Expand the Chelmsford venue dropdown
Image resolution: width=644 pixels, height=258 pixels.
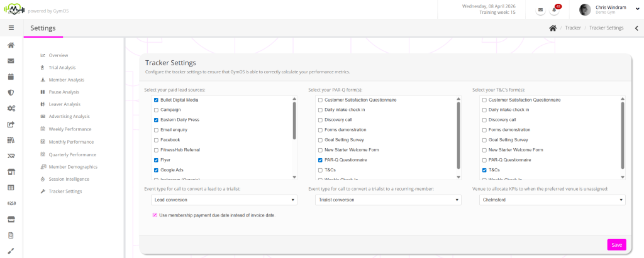(x=551, y=200)
